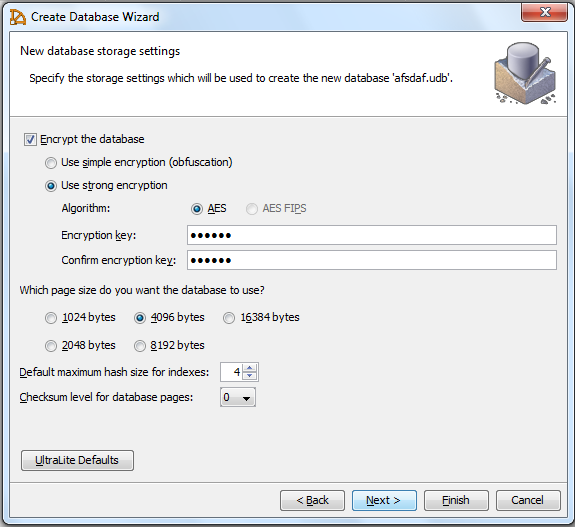Uncheck Encrypt the database checkbox
The image size is (575, 527).
coord(30,139)
